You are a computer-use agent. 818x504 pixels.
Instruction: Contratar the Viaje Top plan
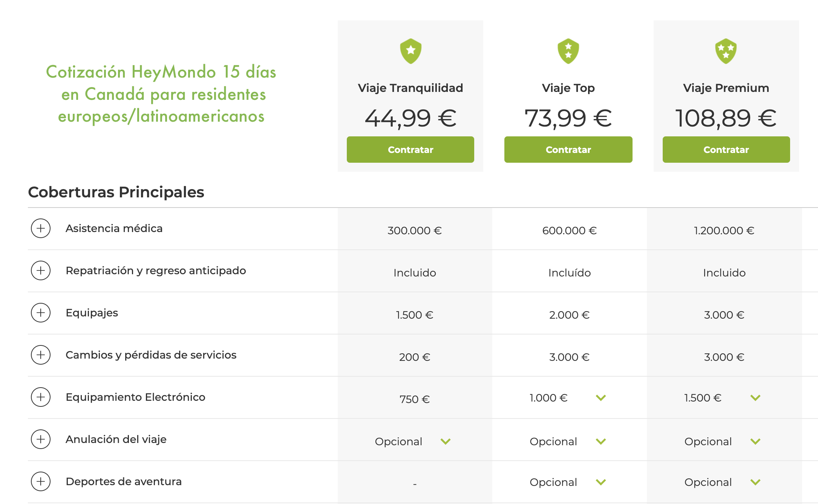tap(568, 150)
